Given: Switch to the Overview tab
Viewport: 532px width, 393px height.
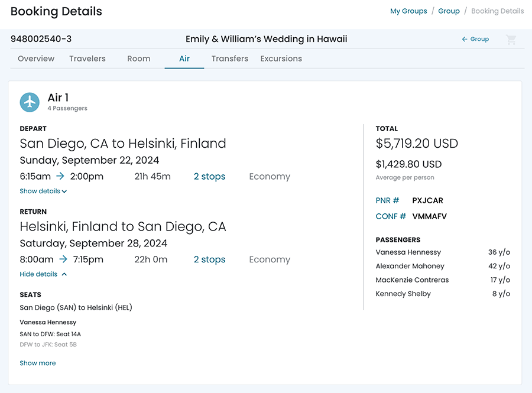Looking at the screenshot, I should coord(36,59).
